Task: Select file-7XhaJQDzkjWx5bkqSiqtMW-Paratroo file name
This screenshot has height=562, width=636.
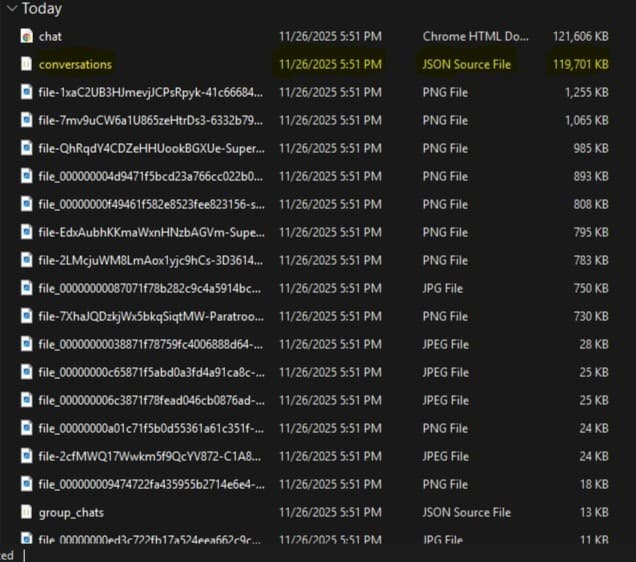Action: pos(151,316)
